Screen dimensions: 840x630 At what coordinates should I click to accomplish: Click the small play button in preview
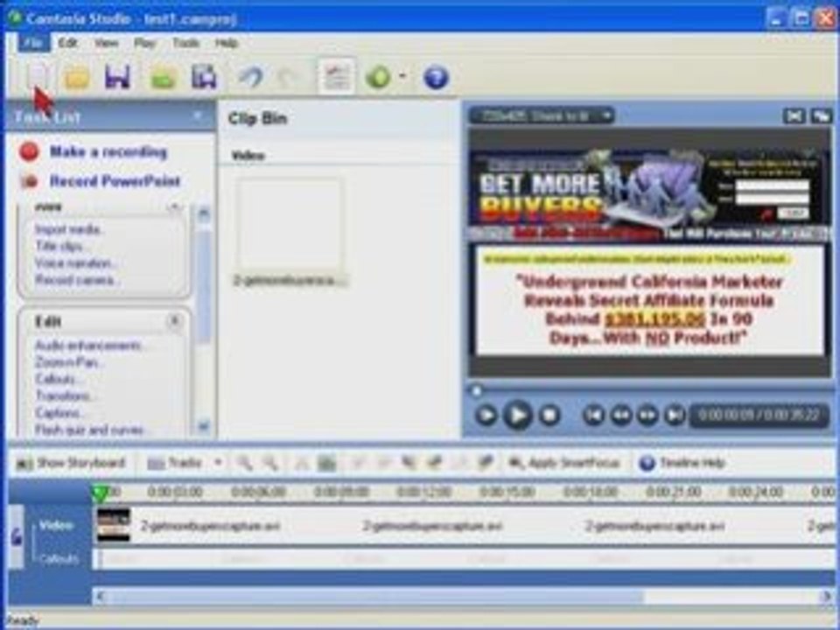point(486,415)
